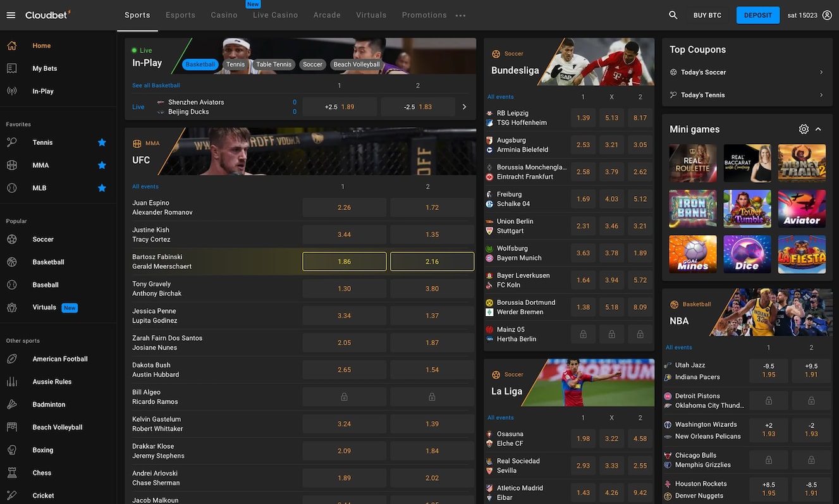Click the In-Play broadcast icon in sidebar
This screenshot has height=504, width=839.
pyautogui.click(x=11, y=91)
